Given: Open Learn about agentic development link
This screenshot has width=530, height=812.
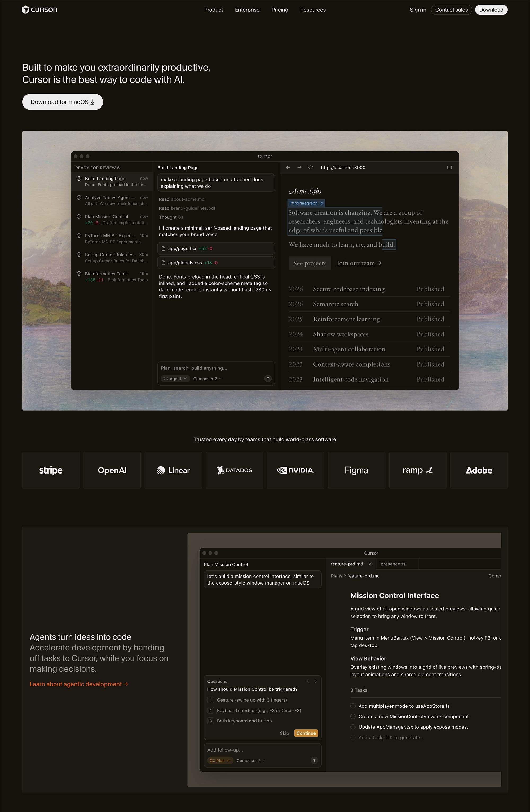Looking at the screenshot, I should click(79, 684).
